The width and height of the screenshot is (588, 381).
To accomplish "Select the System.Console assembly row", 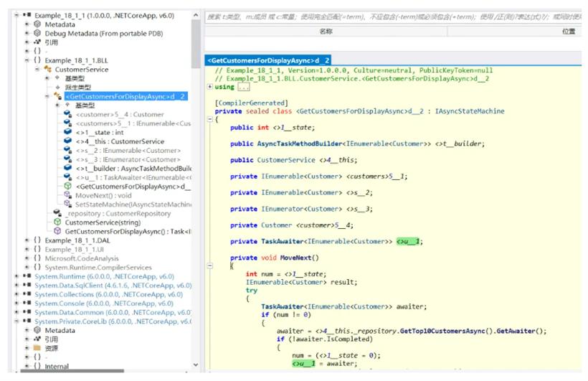I will [104, 304].
